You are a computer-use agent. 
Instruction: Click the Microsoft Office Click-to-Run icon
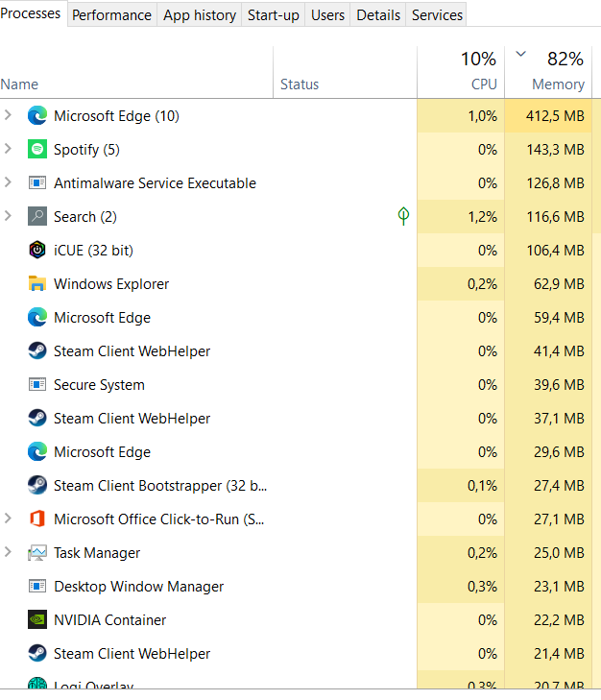tap(37, 519)
